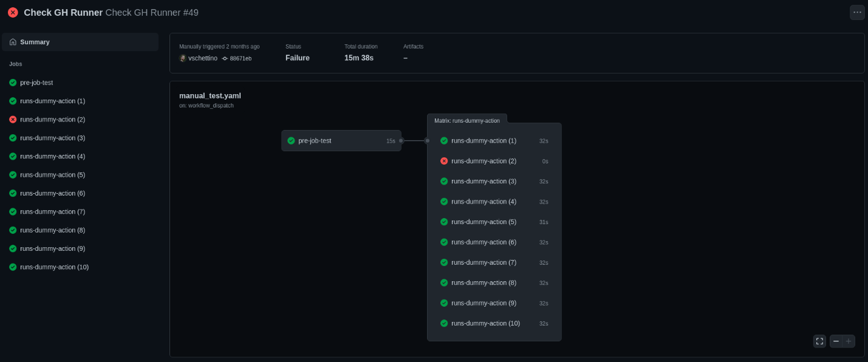Click the Failure status text
The image size is (868, 362).
point(298,58)
